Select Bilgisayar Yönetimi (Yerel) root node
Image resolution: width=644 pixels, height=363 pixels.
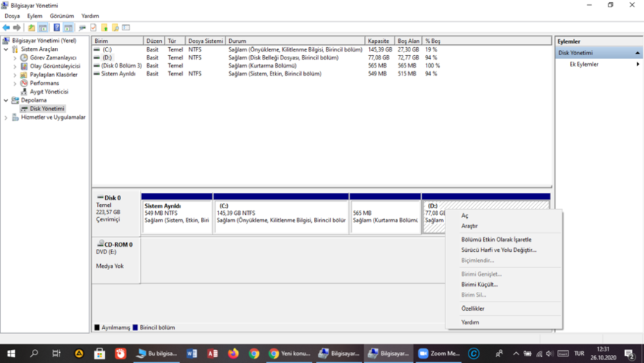coord(44,41)
